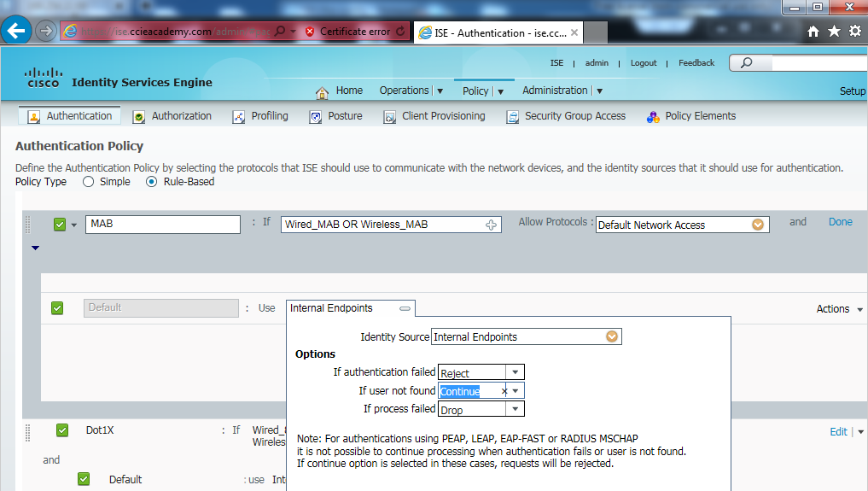Open the Operations menu
Image resolution: width=868 pixels, height=491 pixels.
[x=411, y=91]
